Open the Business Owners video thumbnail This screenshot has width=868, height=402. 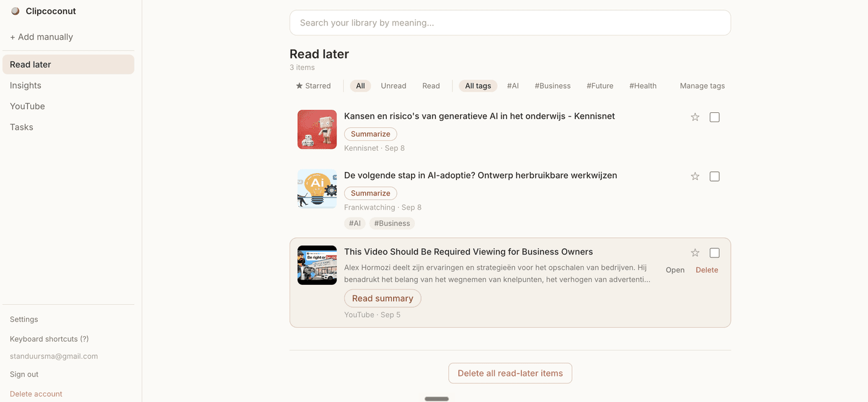(x=317, y=265)
